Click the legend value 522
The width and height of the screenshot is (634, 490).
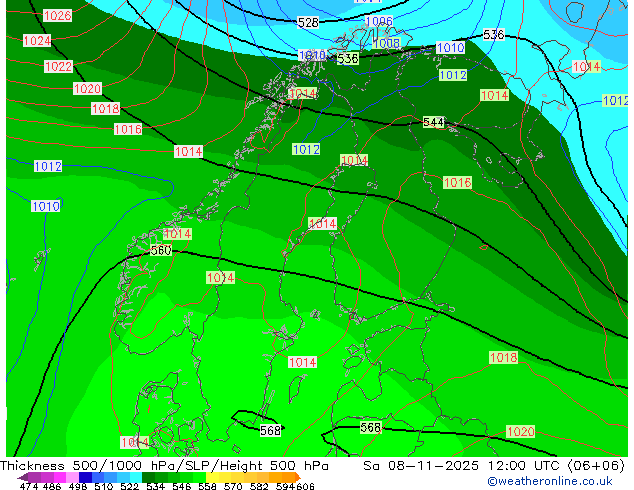point(130,486)
